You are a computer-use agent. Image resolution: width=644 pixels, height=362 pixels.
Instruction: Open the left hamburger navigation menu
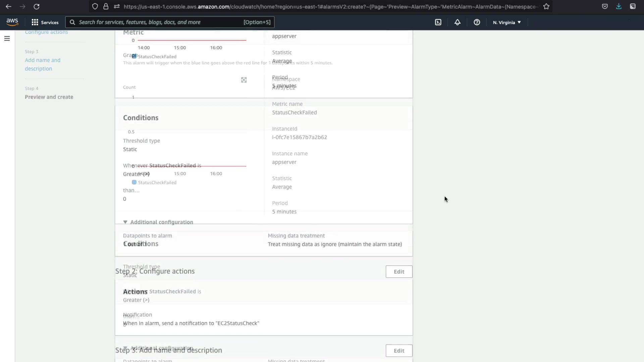click(7, 39)
